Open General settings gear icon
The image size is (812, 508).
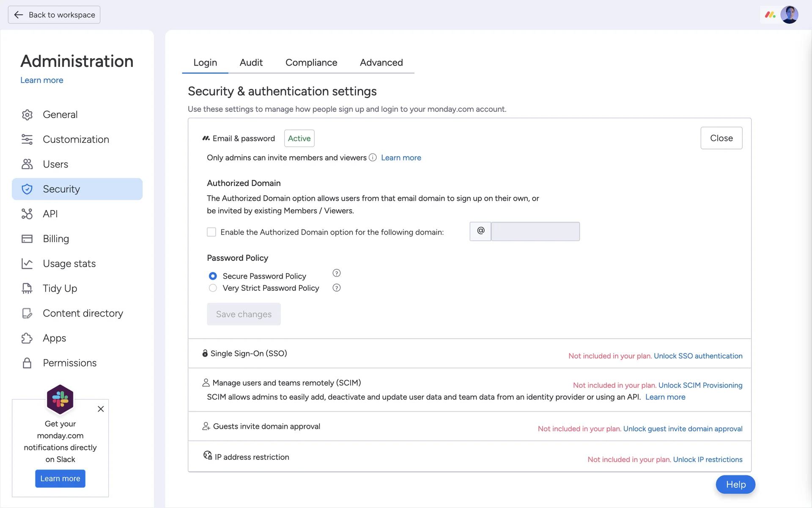pos(27,115)
